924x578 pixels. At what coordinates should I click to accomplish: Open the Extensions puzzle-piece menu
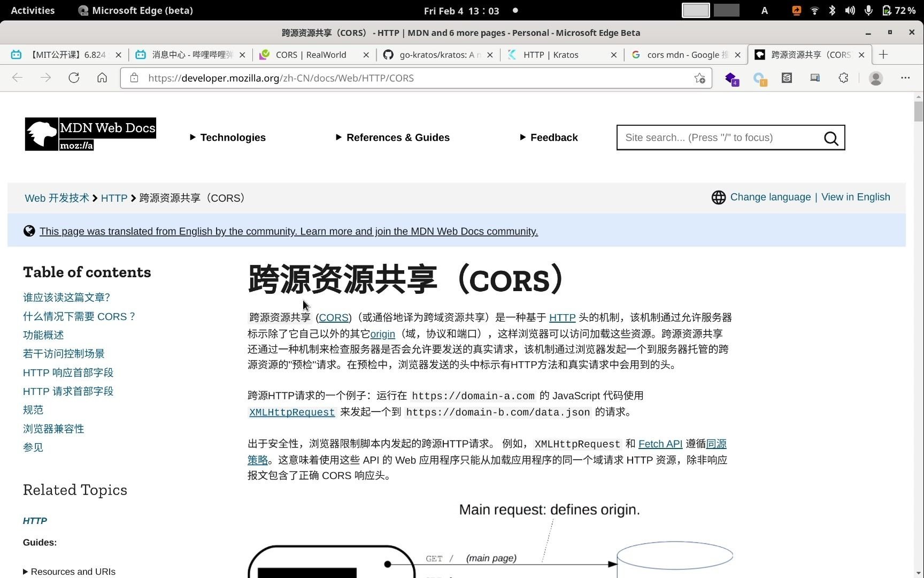pyautogui.click(x=843, y=78)
